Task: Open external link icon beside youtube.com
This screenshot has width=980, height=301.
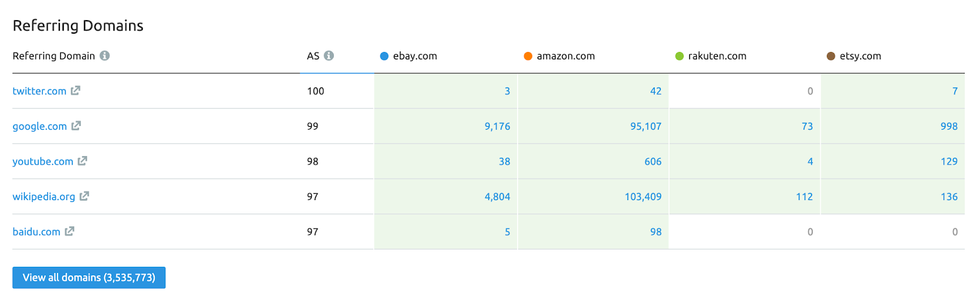Action: pyautogui.click(x=83, y=161)
